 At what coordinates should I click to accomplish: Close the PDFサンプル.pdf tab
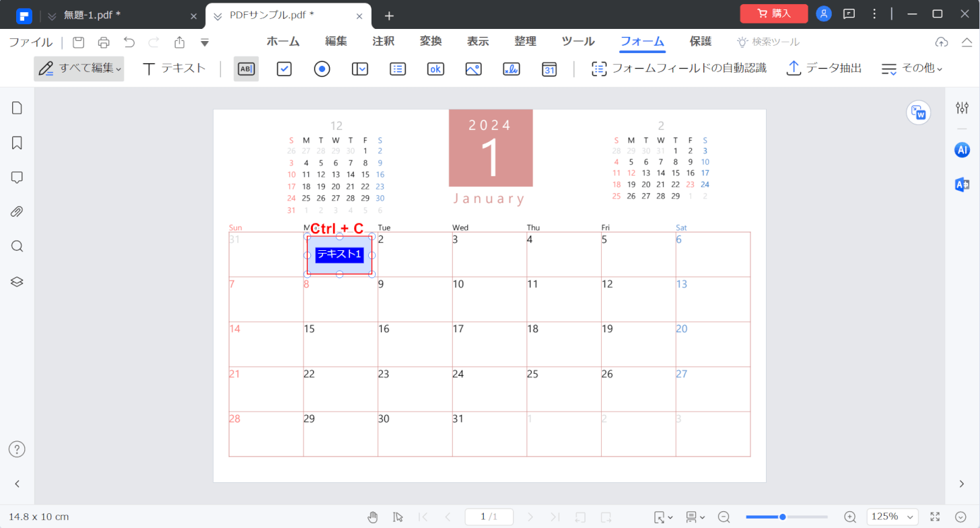click(360, 15)
